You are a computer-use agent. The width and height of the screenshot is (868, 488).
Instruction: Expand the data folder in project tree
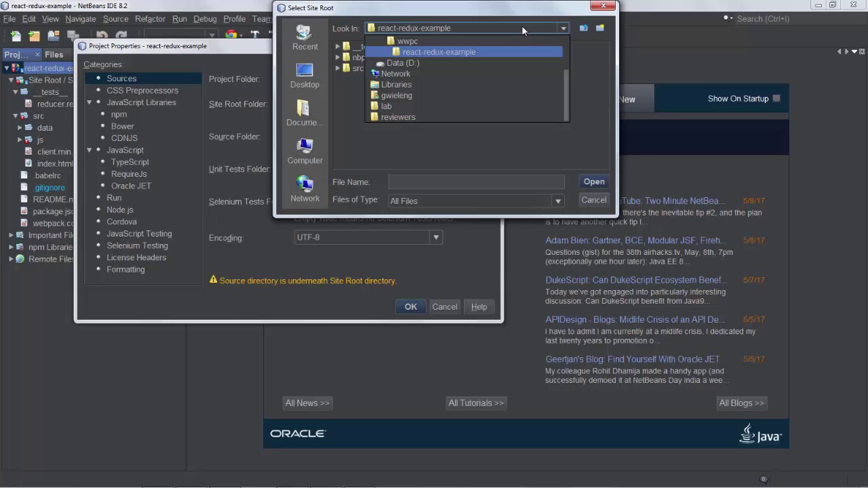pos(20,127)
